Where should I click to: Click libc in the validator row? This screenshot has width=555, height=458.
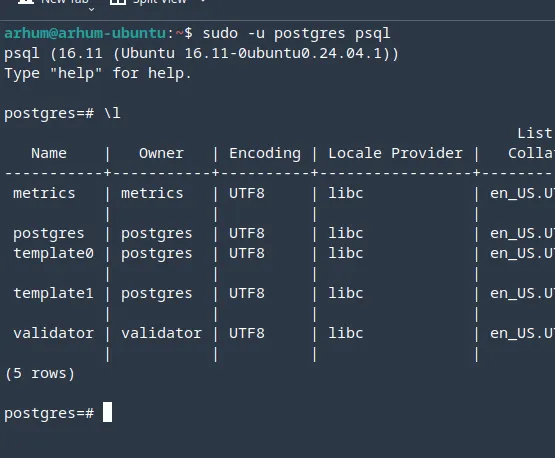[x=346, y=333]
